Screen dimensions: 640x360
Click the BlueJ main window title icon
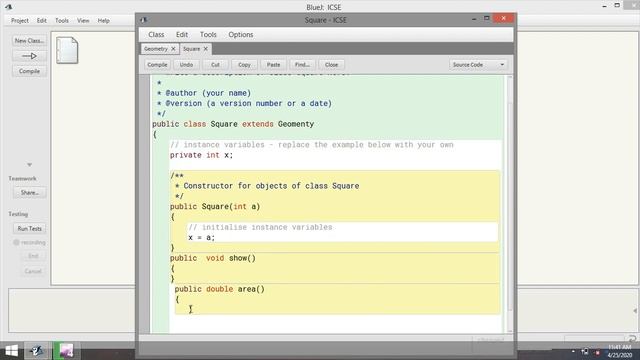8,7
